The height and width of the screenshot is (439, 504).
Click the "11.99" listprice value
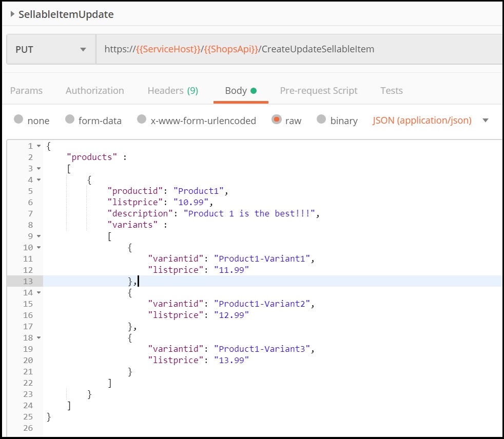(x=231, y=270)
